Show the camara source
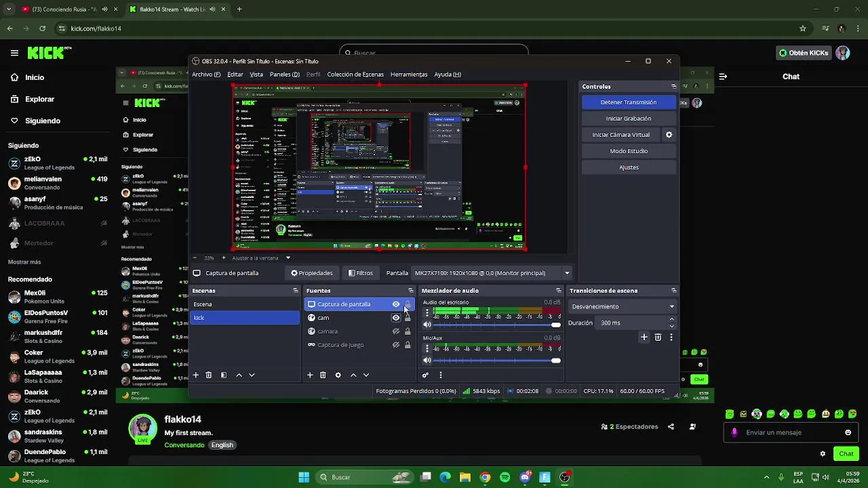 tap(396, 331)
